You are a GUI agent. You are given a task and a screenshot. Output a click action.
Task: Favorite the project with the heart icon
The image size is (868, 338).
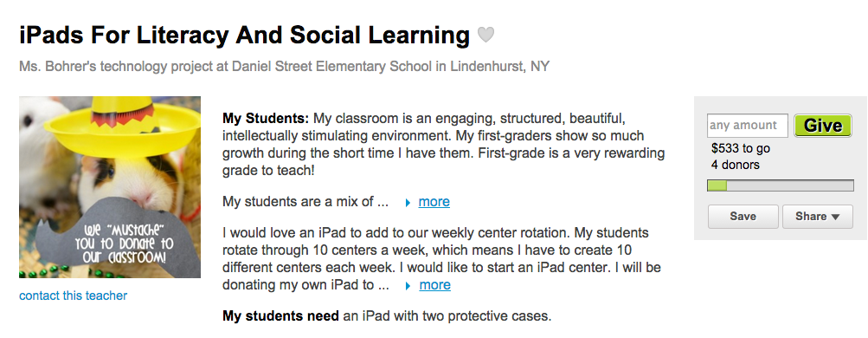(x=485, y=35)
